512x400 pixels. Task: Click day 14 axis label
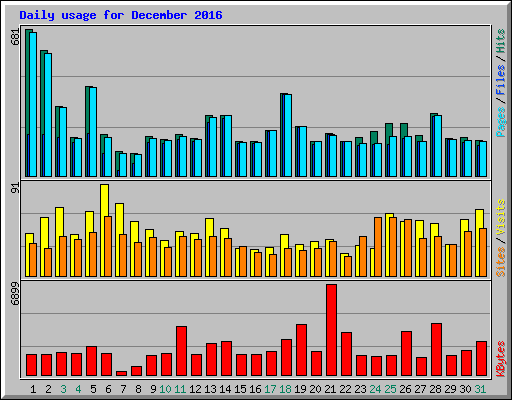(x=225, y=389)
